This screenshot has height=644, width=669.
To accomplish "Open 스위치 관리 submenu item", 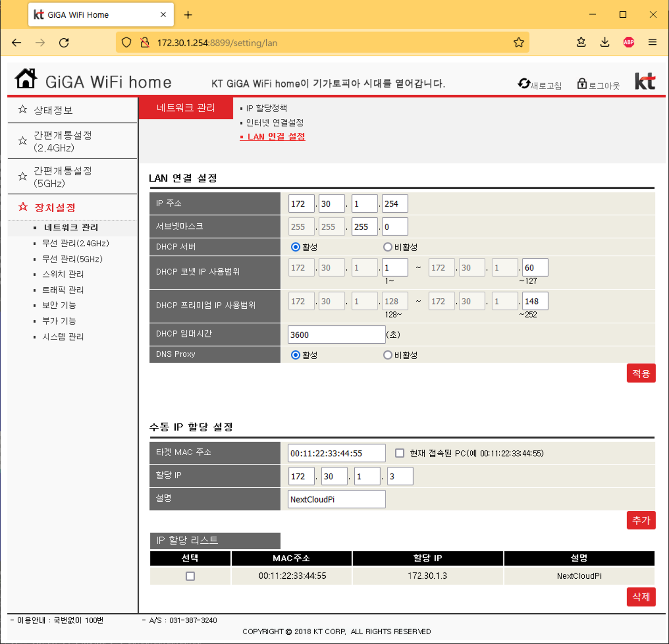I will (63, 274).
